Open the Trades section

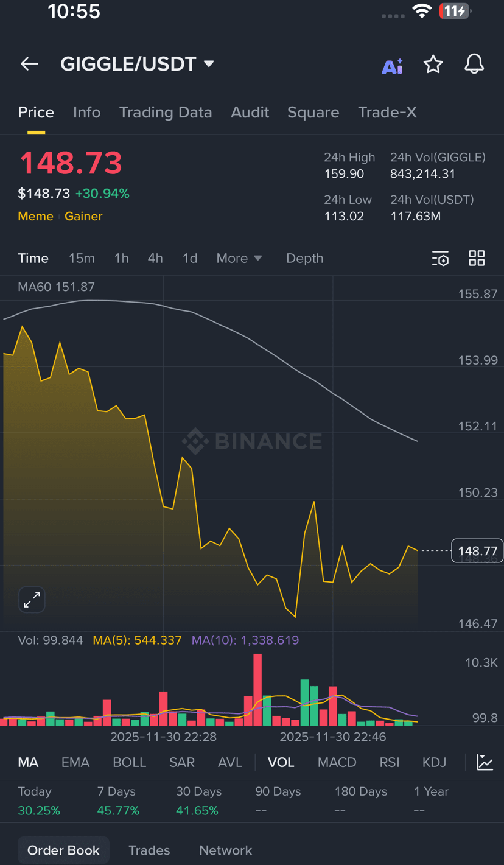coord(149,850)
